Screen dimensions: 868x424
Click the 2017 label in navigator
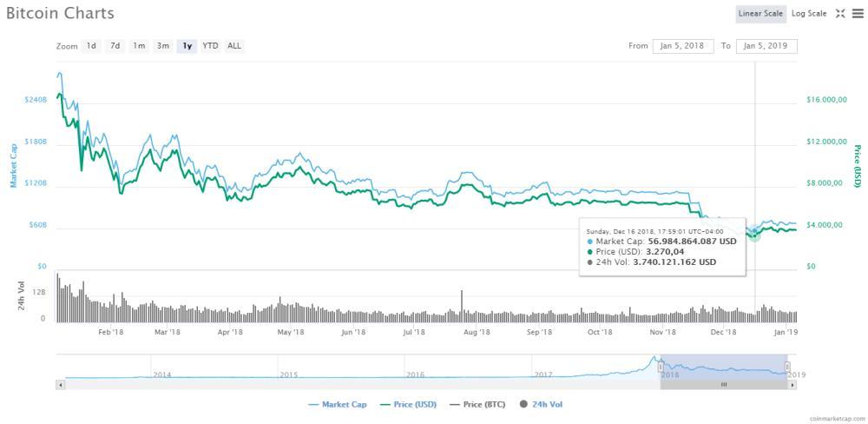[542, 374]
